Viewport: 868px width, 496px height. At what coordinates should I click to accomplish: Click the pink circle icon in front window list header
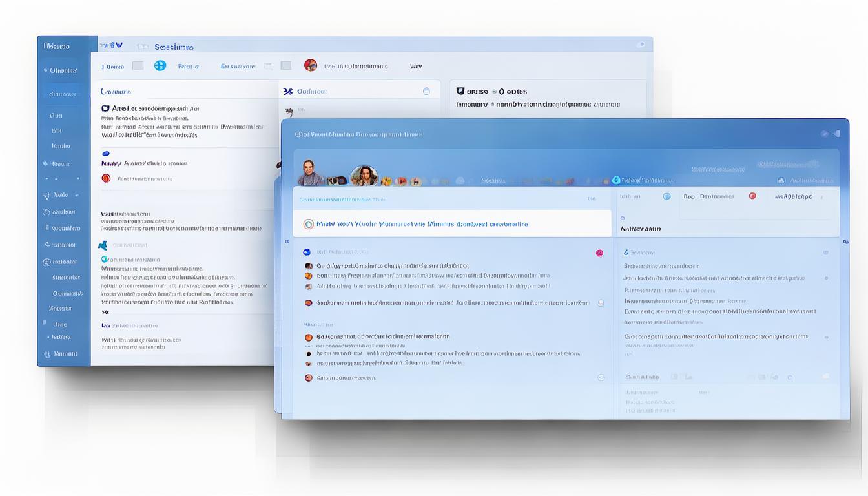(x=599, y=253)
